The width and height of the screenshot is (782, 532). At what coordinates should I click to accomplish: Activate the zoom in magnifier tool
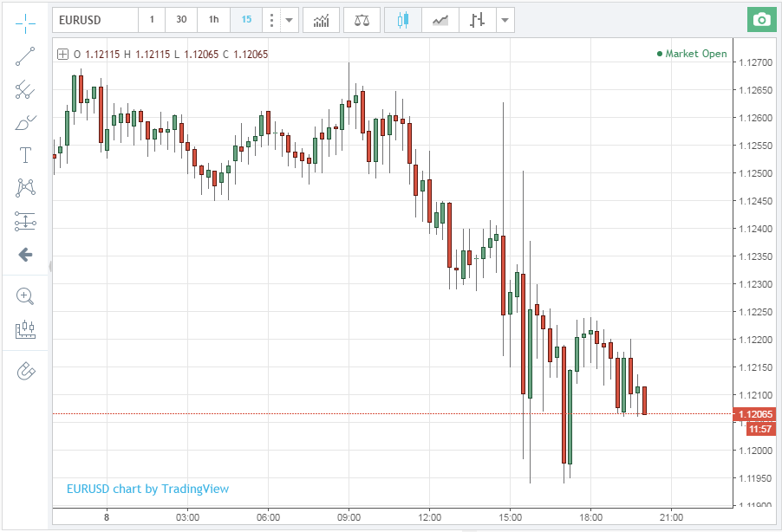[25, 296]
